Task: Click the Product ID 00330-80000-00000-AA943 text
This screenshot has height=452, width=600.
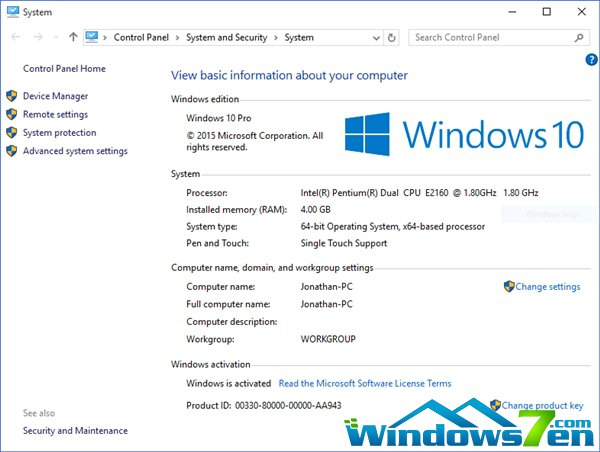Action: pyautogui.click(x=264, y=405)
